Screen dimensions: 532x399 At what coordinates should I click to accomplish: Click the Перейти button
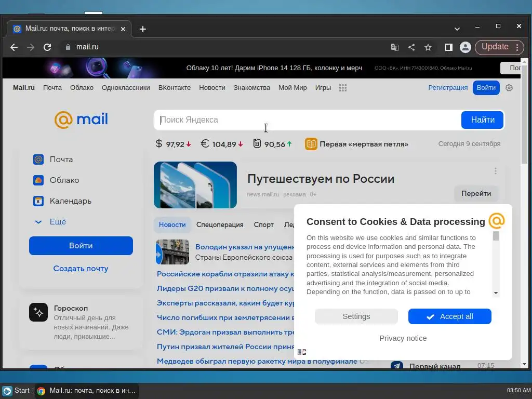click(476, 193)
